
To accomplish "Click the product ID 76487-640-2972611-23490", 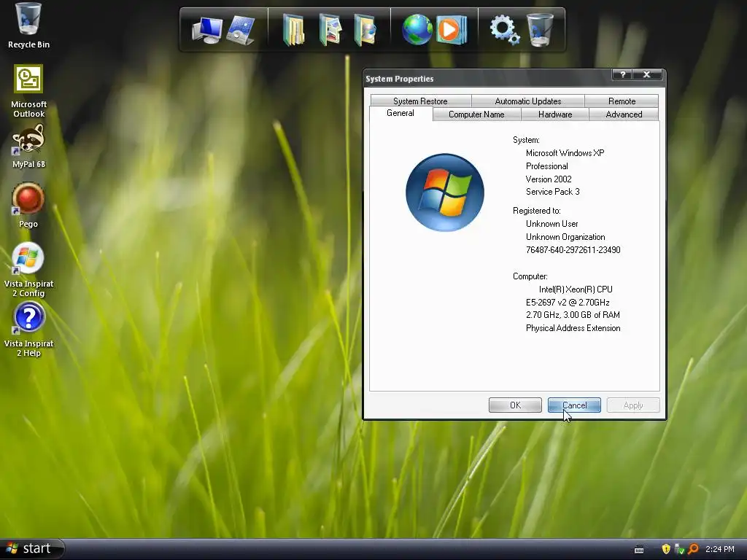I will [573, 250].
